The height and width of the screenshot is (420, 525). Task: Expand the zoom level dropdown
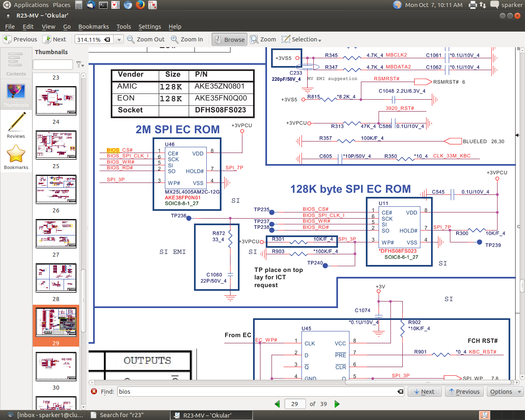(x=119, y=40)
